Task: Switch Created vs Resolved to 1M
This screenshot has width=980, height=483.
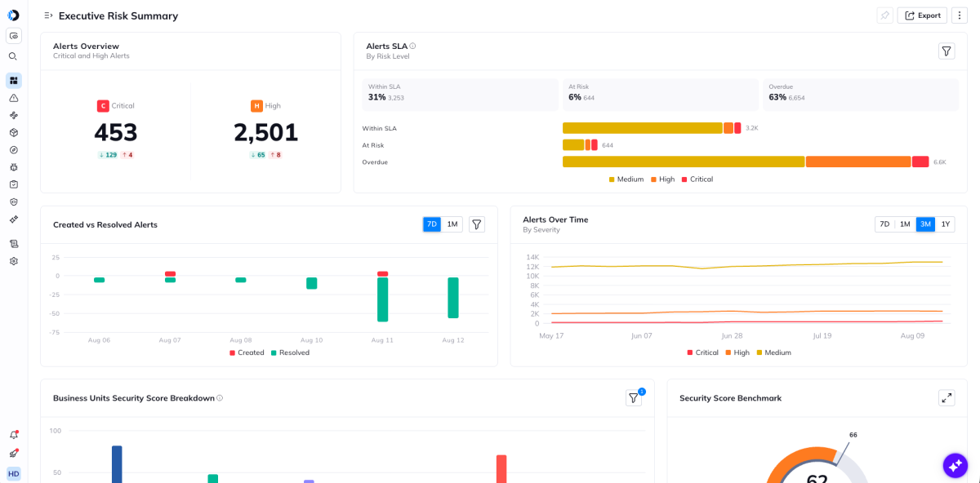Action: (452, 224)
